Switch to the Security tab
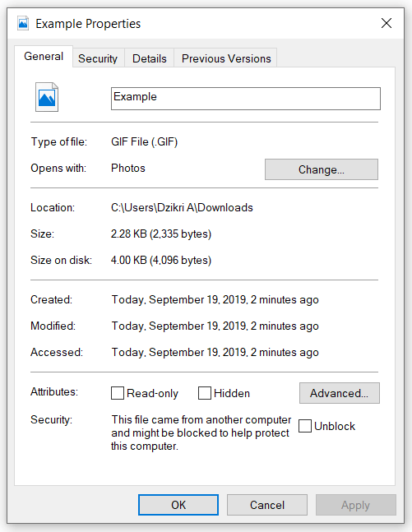Viewport: 412px width, 532px height. [98, 58]
